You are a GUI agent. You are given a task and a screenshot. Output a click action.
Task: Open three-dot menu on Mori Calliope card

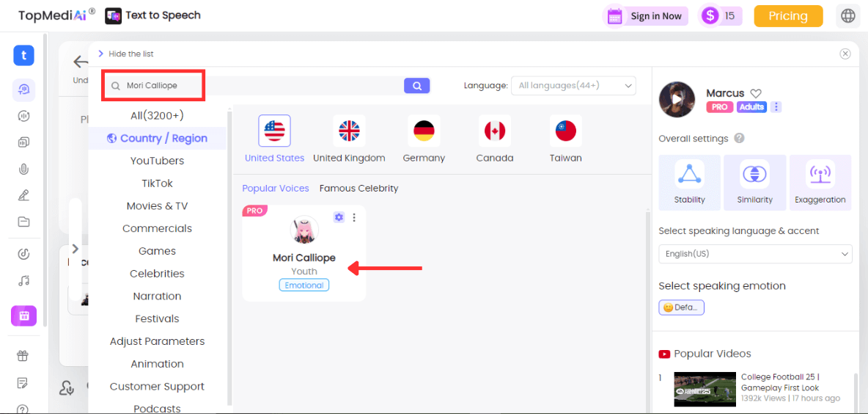click(354, 217)
